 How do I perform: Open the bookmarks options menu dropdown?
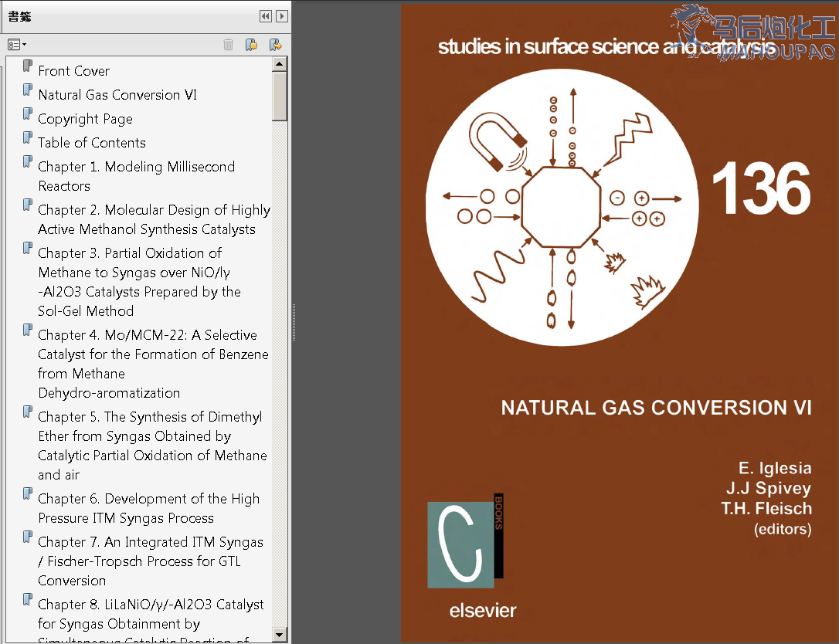[x=17, y=45]
